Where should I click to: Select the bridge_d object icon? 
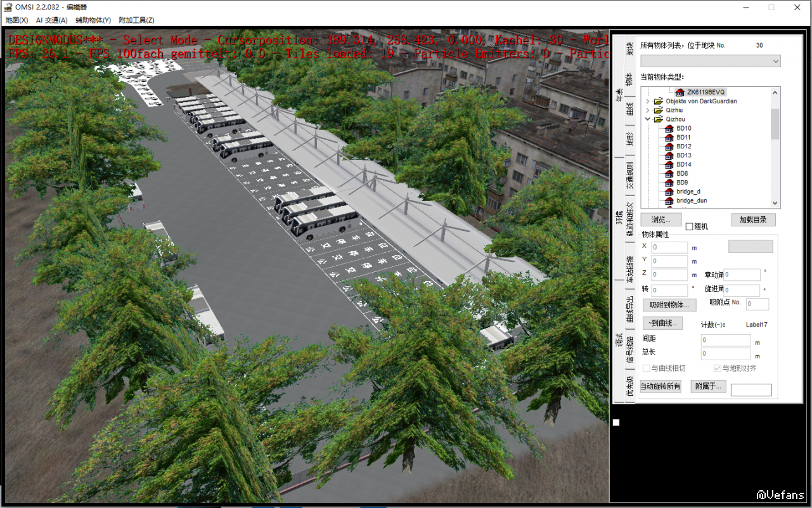[x=669, y=192]
